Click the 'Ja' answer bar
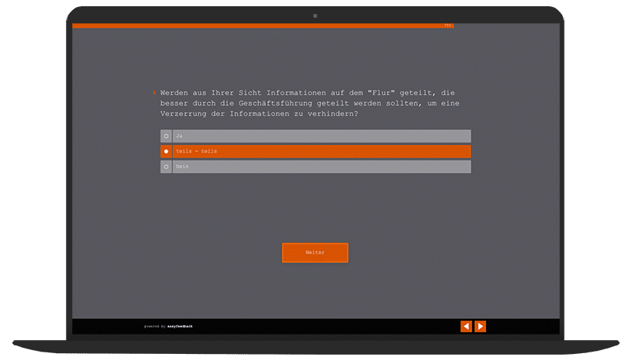 (321, 136)
